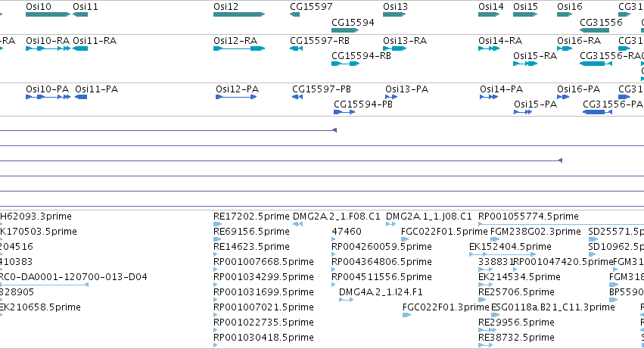Select RP004511556.5prime EST
Image resolution: width=644 pixels, height=349 pixels.
click(334, 285)
